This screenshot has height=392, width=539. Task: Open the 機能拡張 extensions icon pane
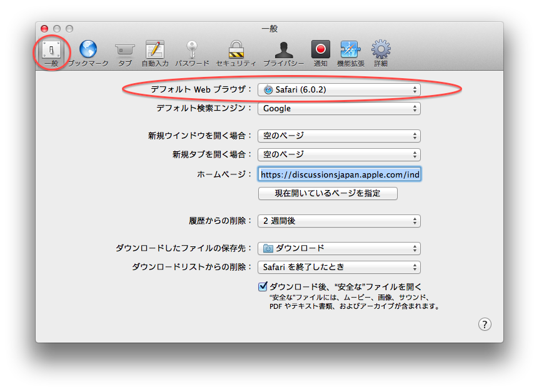tap(350, 53)
